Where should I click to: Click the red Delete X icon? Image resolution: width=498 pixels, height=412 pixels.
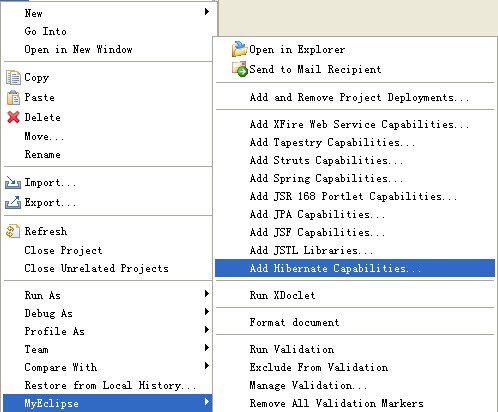click(x=13, y=117)
